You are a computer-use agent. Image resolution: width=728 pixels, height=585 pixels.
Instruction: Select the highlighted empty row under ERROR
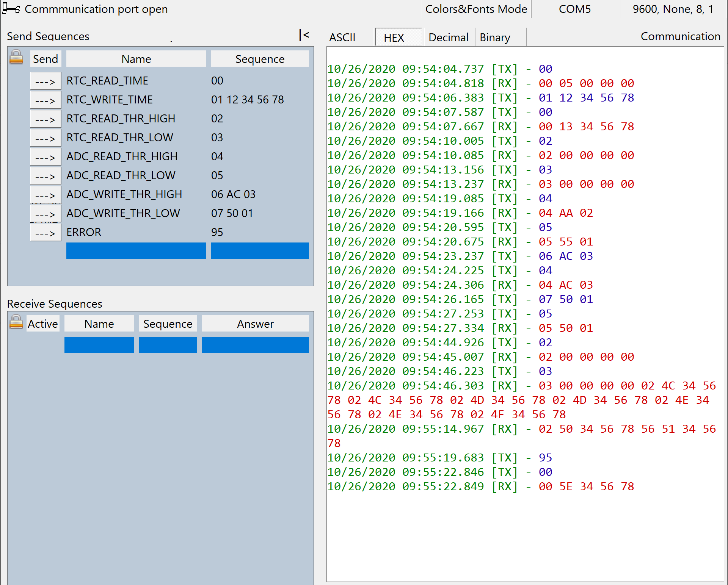[x=136, y=250]
